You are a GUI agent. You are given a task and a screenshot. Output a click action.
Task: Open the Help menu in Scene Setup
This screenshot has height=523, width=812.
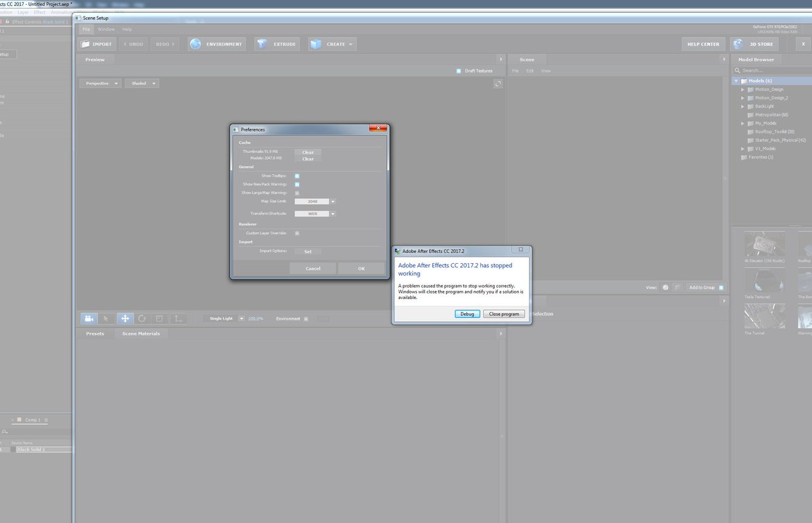point(127,29)
